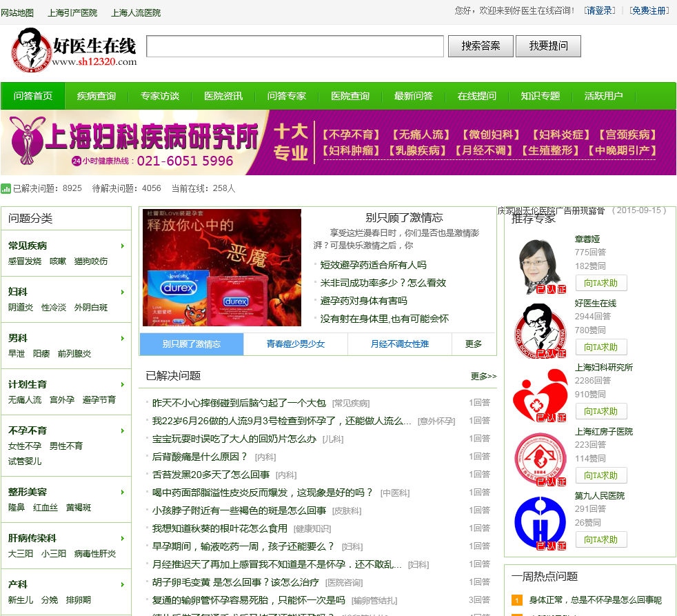Click the 上海妇科疾病研究所 banner ad

coord(338,143)
